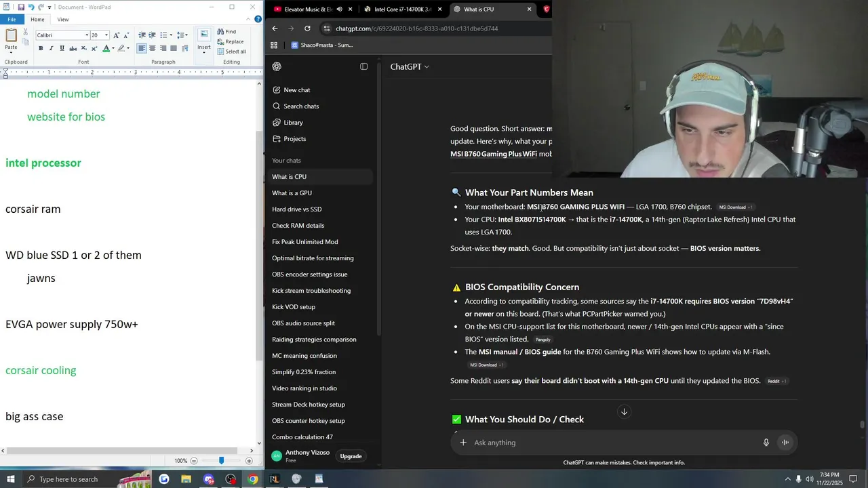
Task: Click the WordPad zoom slider handle
Action: click(x=221, y=461)
